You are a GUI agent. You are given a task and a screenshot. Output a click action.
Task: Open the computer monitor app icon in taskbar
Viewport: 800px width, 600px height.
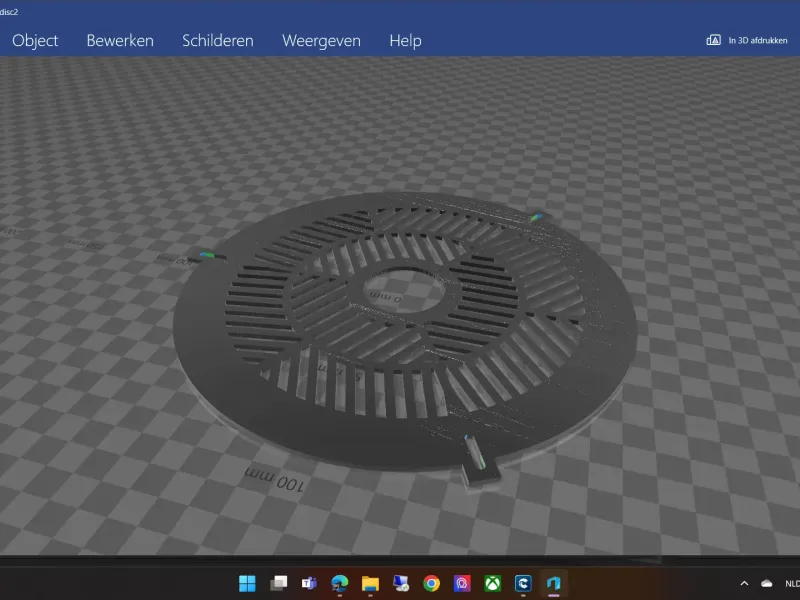click(401, 583)
